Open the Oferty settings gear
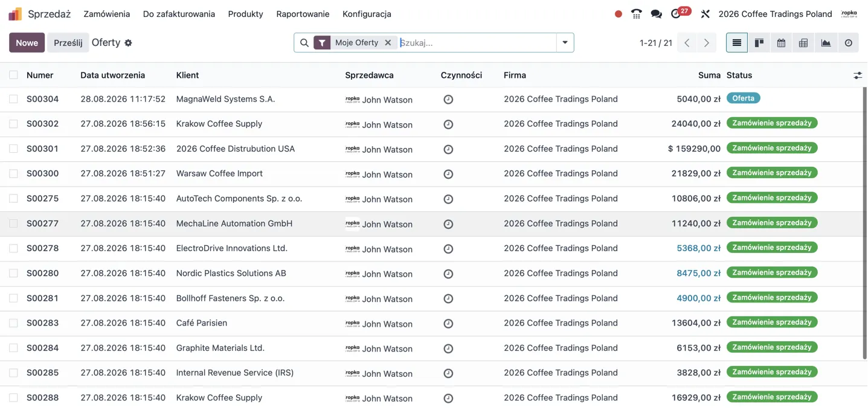868x410 pixels. click(128, 43)
